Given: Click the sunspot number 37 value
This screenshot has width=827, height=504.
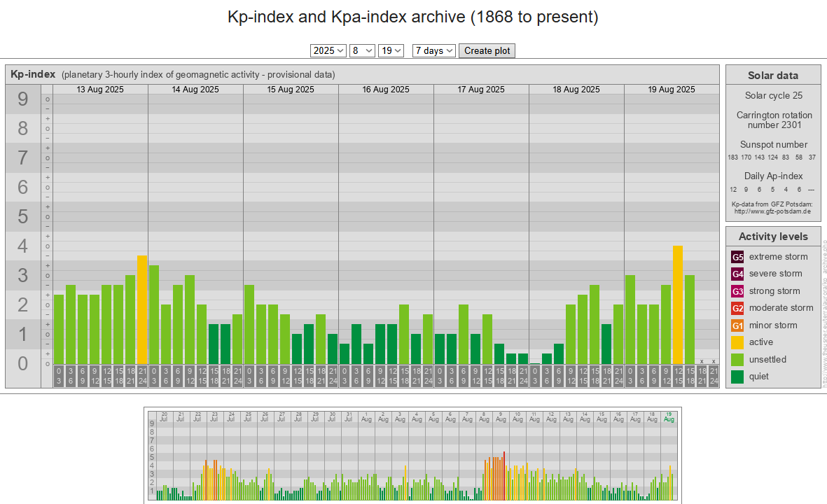Looking at the screenshot, I should tap(812, 157).
